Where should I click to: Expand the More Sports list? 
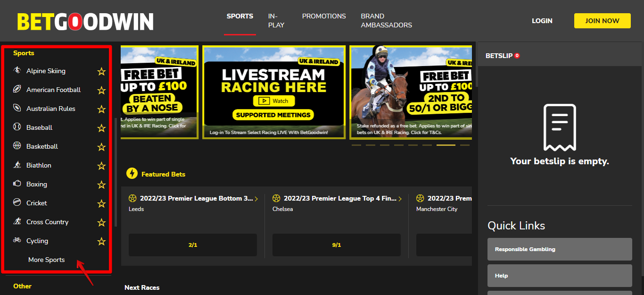point(46,260)
